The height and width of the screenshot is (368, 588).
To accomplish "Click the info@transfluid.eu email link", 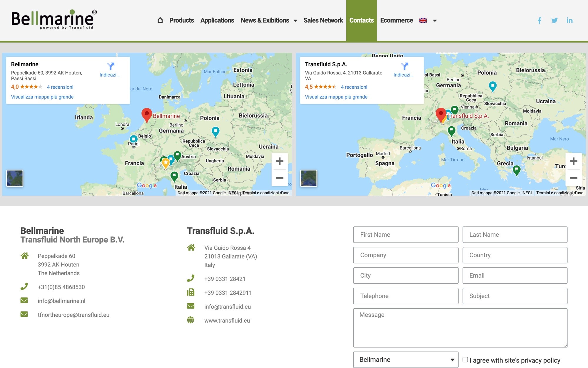I will [228, 307].
